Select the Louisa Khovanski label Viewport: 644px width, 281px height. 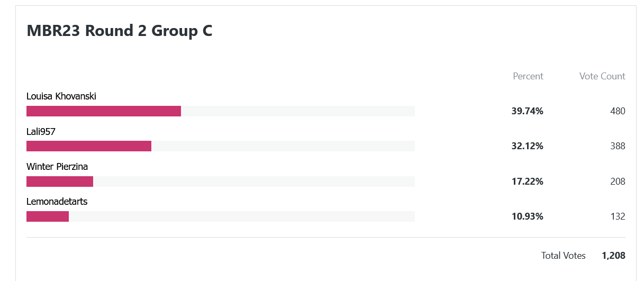pos(61,96)
